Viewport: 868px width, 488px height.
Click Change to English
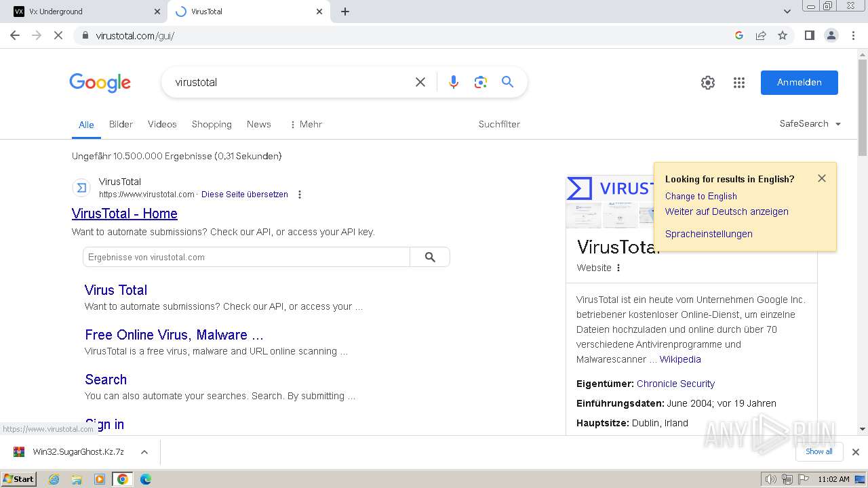tap(701, 196)
